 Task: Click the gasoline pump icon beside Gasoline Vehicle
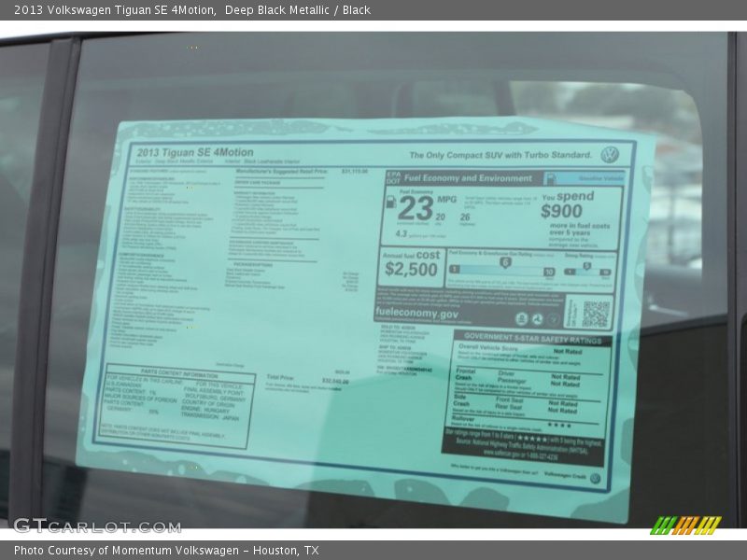(x=550, y=179)
